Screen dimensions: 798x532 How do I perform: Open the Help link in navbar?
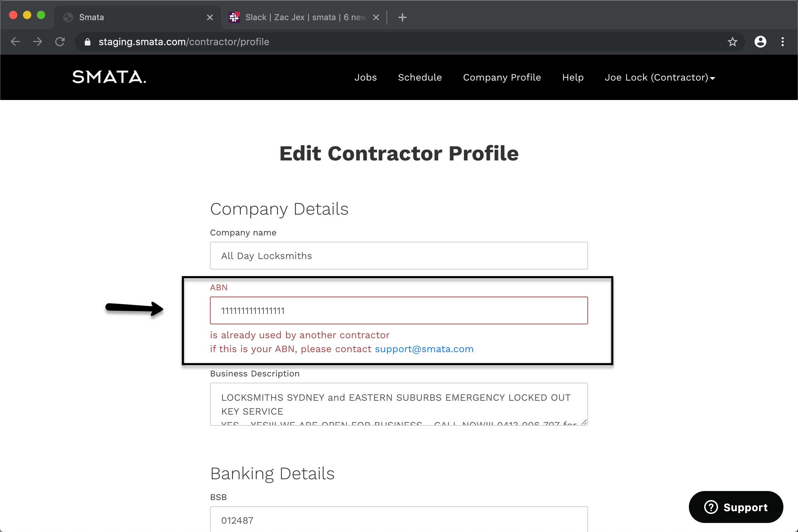pyautogui.click(x=573, y=77)
